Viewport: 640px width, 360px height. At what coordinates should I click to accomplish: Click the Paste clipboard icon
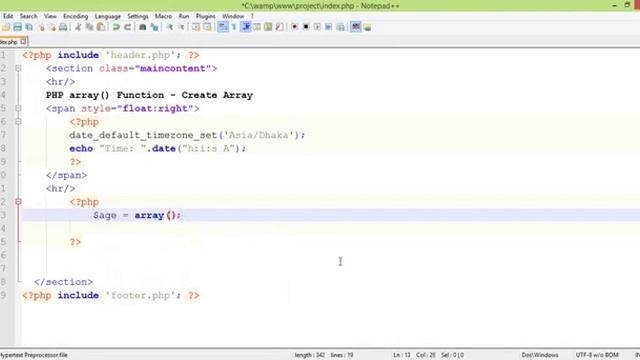pyautogui.click(x=100, y=27)
